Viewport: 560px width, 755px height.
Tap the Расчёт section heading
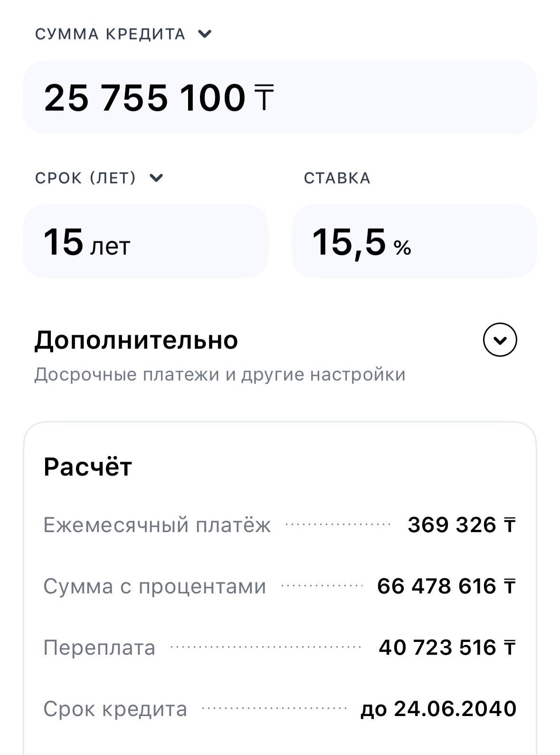87,467
